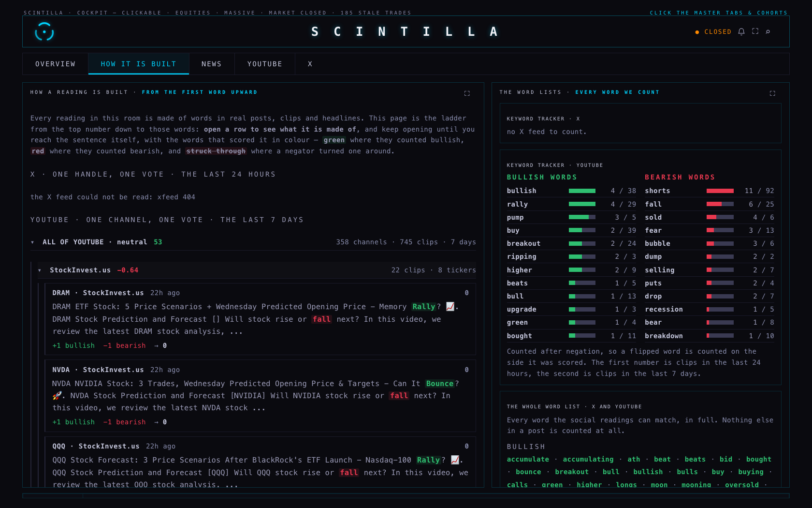Click 'breakout' in the whole word list
Image resolution: width=812 pixels, height=508 pixels.
[572, 472]
